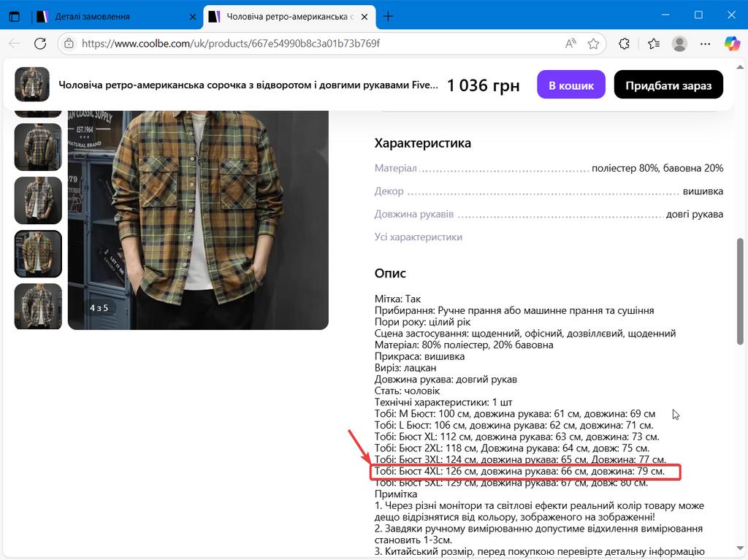Add this page to favorites with star

pos(593,44)
